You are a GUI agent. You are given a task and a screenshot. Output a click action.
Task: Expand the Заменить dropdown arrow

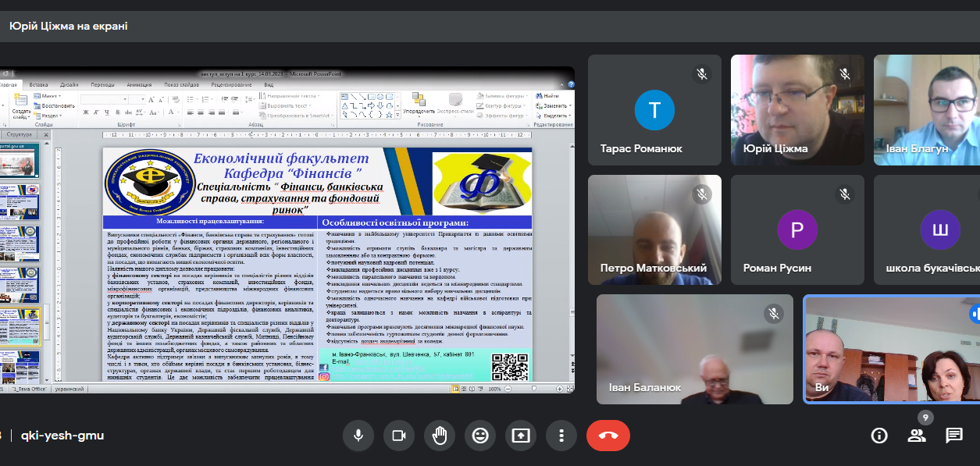[569, 105]
